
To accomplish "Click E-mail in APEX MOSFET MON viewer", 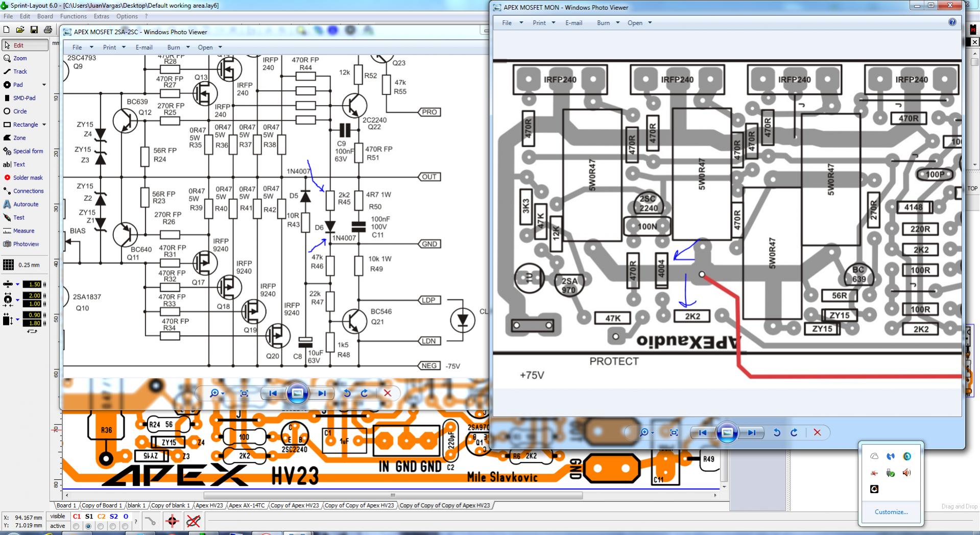I will (x=573, y=23).
